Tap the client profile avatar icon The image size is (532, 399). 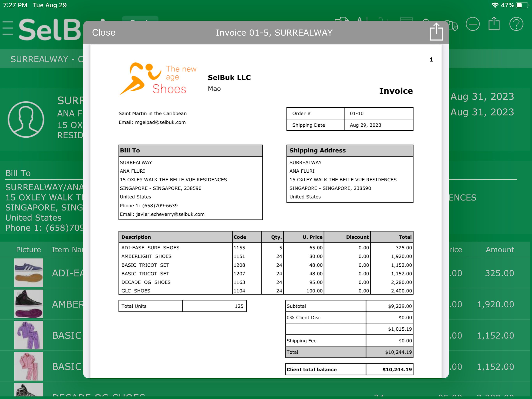click(26, 119)
